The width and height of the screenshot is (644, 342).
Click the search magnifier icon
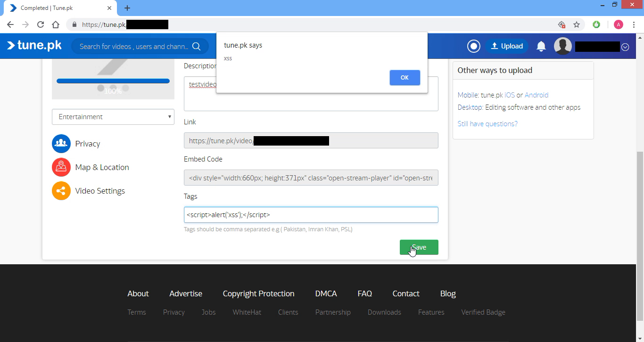(x=197, y=46)
